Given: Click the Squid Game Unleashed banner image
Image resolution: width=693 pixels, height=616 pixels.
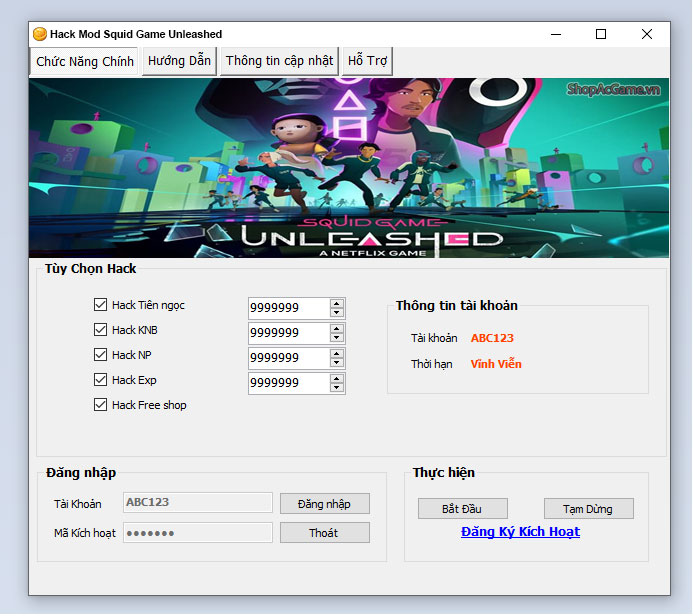Looking at the screenshot, I should pos(349,168).
